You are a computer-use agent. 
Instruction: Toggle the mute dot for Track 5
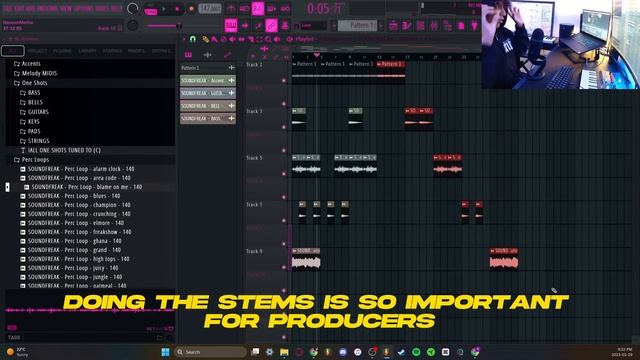pos(284,174)
